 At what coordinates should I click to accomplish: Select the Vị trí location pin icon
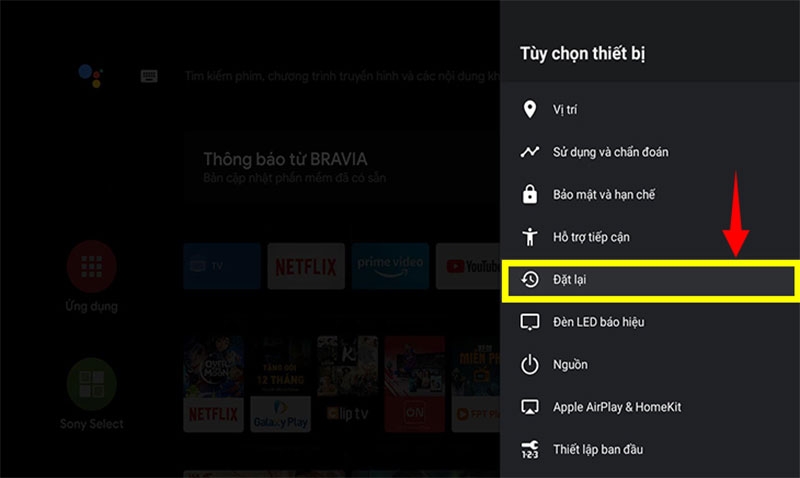[x=530, y=109]
